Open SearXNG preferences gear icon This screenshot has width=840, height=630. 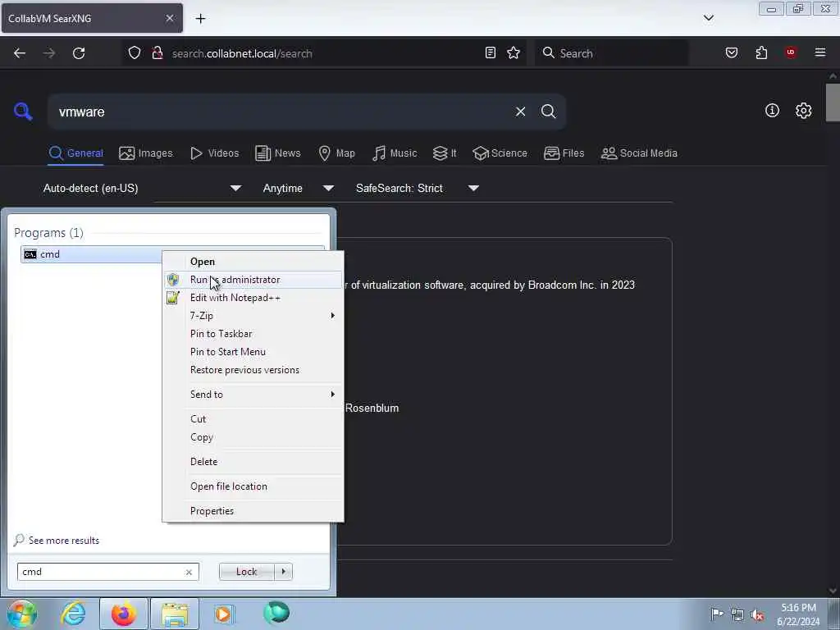click(803, 111)
